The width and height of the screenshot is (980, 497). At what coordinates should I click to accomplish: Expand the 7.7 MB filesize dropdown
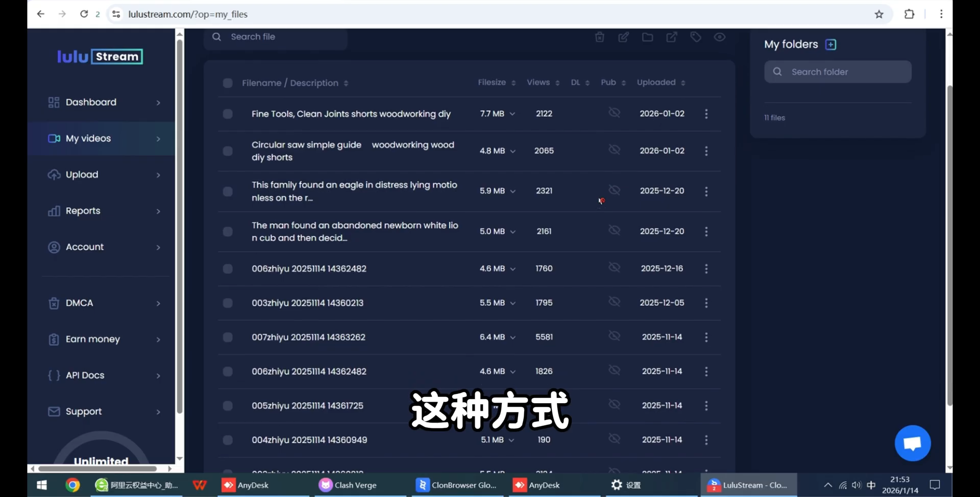pyautogui.click(x=512, y=114)
